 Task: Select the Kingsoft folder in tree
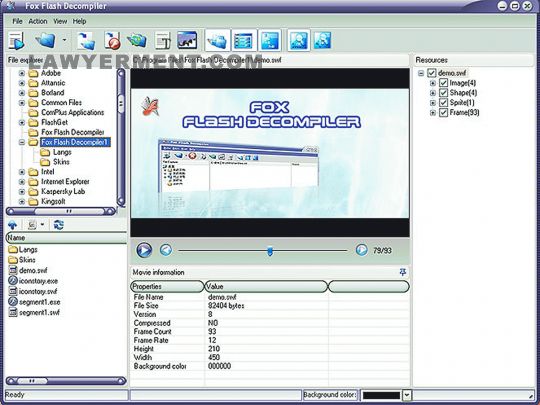click(x=53, y=201)
